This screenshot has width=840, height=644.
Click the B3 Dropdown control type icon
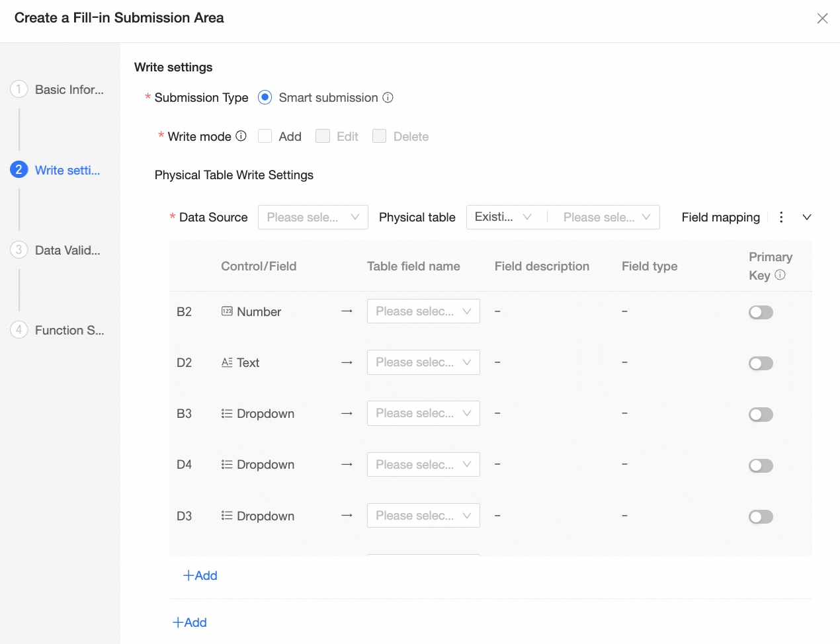(227, 414)
